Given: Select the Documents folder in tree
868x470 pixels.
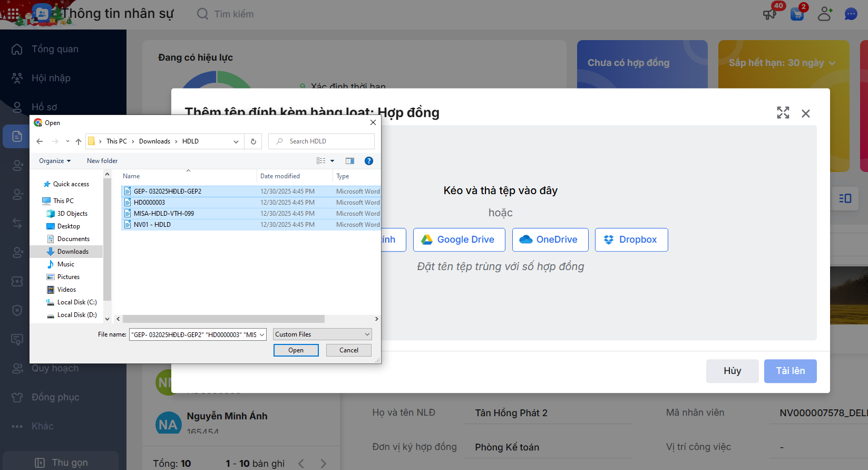Looking at the screenshot, I should (x=73, y=239).
